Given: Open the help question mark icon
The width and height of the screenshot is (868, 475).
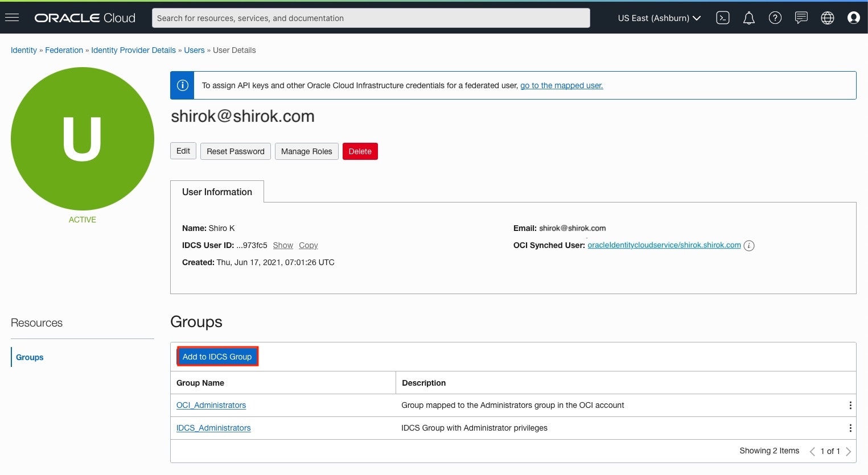Looking at the screenshot, I should pos(775,18).
